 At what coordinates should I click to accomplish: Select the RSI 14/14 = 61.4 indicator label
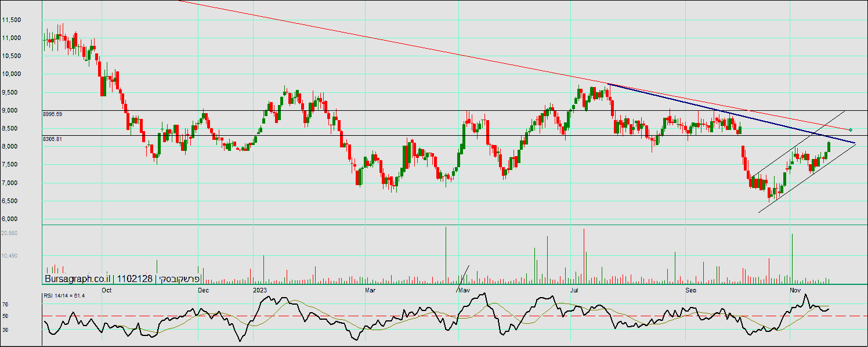point(64,296)
